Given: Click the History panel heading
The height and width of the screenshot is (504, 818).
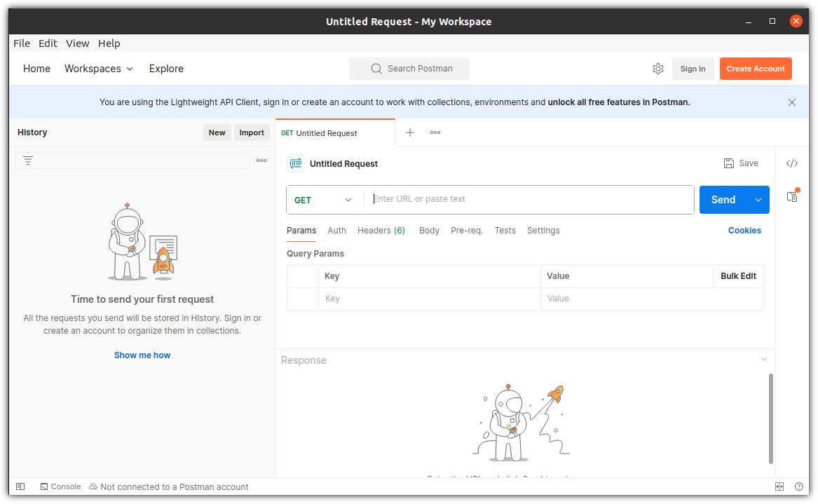Looking at the screenshot, I should 32,132.
